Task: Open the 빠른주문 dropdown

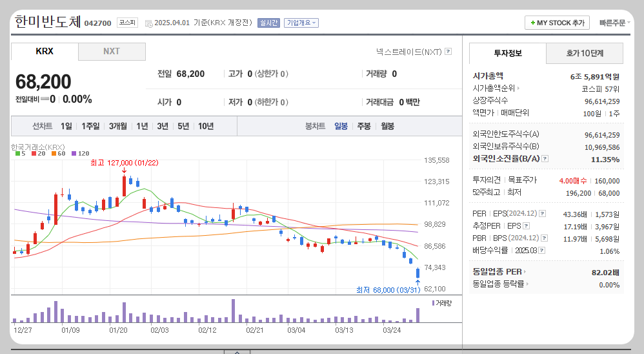Action: (614, 23)
